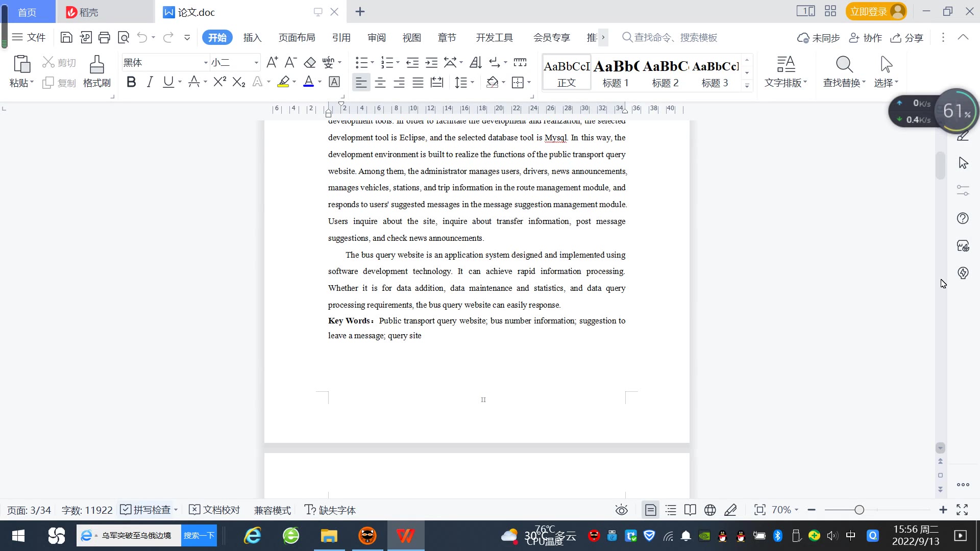980x551 pixels.
Task: Click the web layout globe icon
Action: pos(710,510)
